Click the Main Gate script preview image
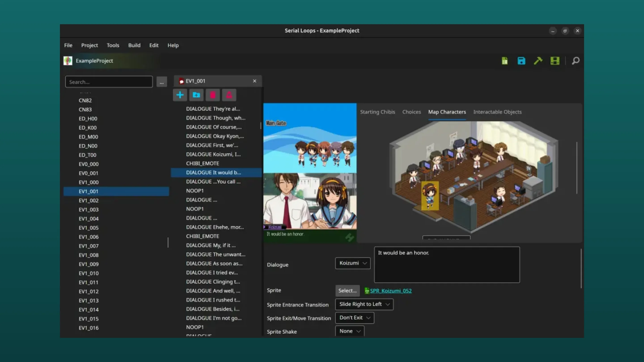This screenshot has width=644, height=362. tap(310, 138)
